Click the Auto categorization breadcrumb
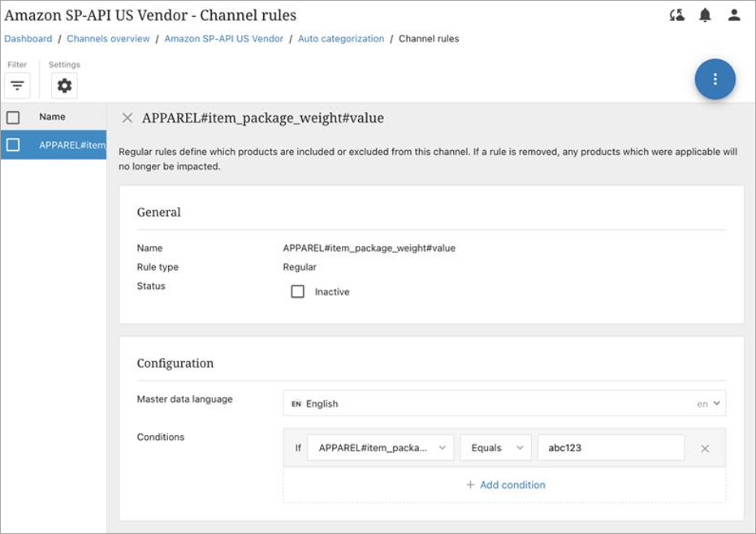 [341, 39]
